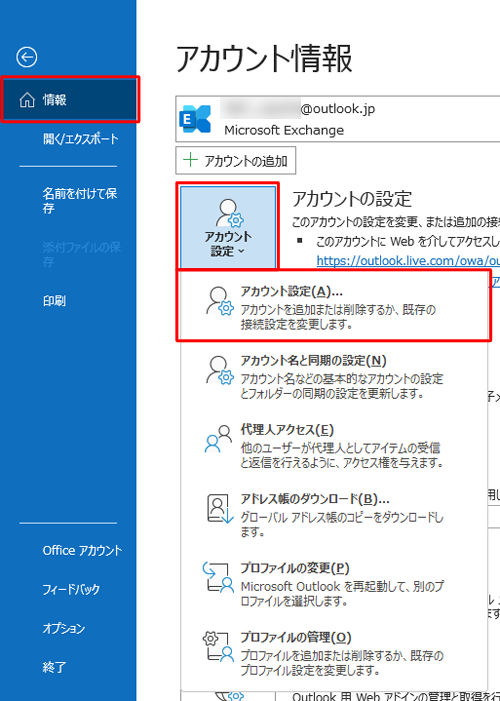Select 名前を付けて保存

pyautogui.click(x=81, y=201)
